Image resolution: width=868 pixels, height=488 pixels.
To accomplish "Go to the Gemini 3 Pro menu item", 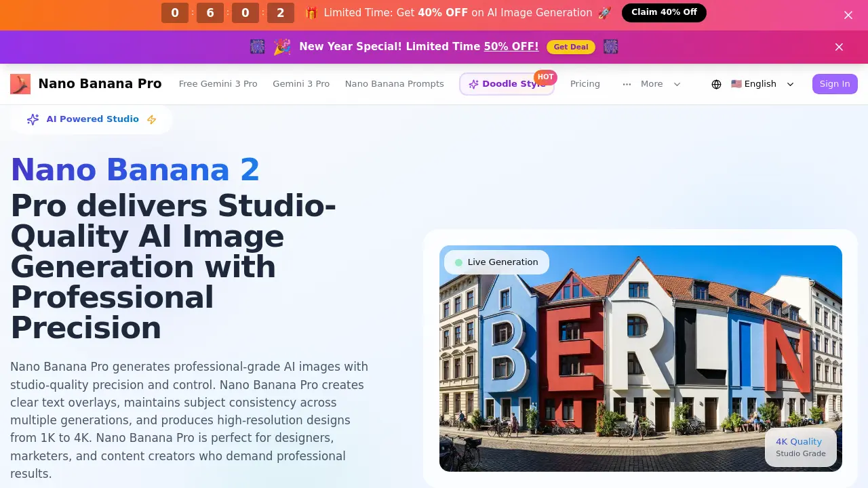I will click(x=301, y=84).
